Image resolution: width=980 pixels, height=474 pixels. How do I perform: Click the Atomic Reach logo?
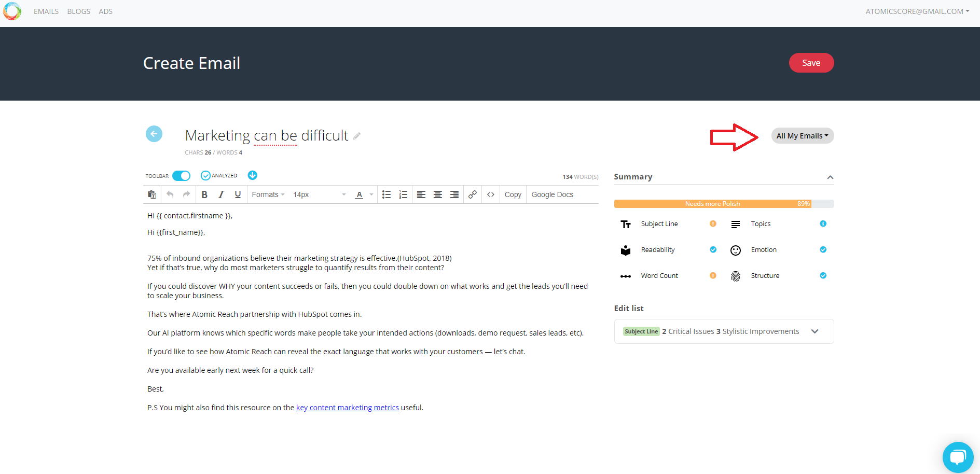[x=12, y=11]
